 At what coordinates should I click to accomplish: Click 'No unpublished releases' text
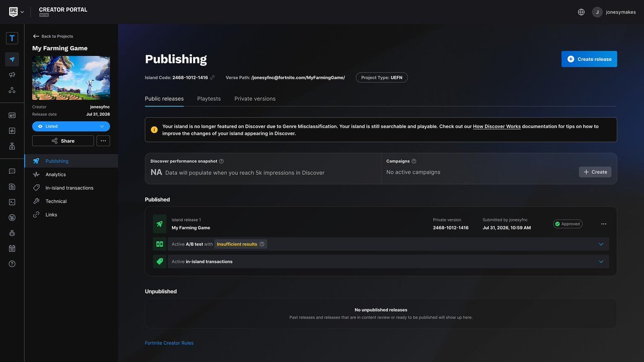[x=381, y=310]
